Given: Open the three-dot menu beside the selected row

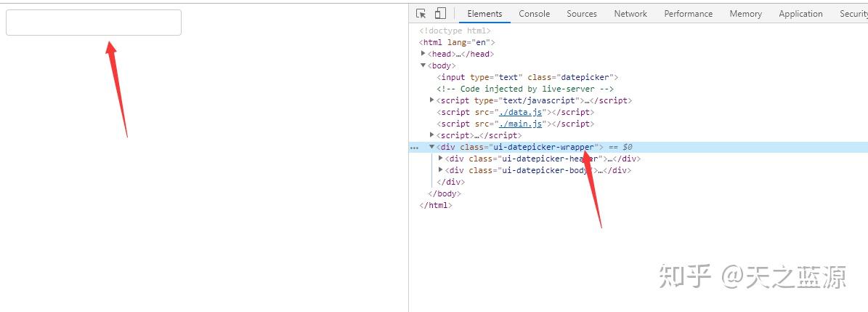Looking at the screenshot, I should click(x=414, y=148).
